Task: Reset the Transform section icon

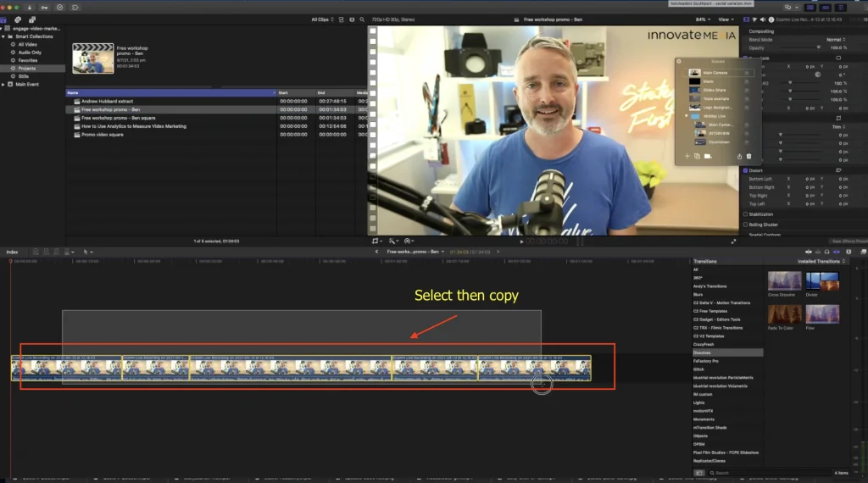Action: pyautogui.click(x=838, y=58)
